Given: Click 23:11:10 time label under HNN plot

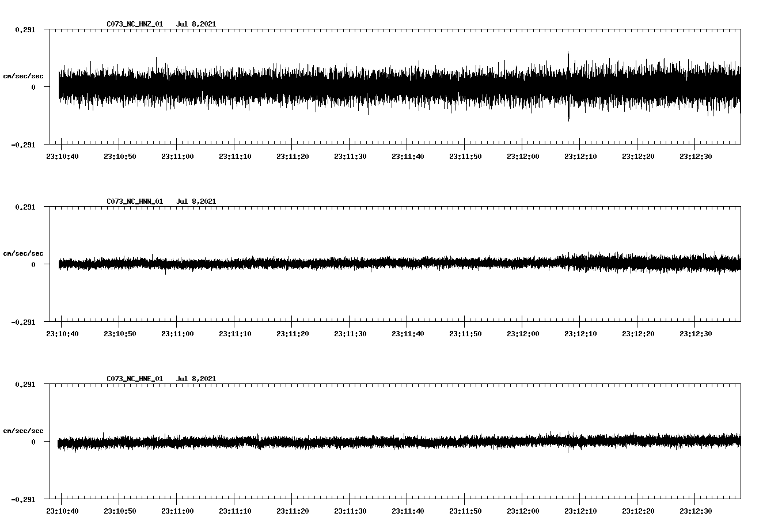Looking at the screenshot, I should 234,333.
